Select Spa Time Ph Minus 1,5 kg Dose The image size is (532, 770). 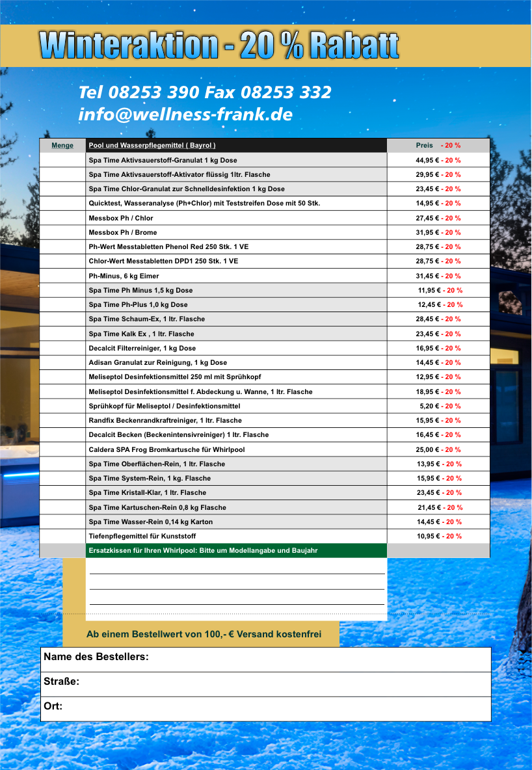(x=140, y=290)
